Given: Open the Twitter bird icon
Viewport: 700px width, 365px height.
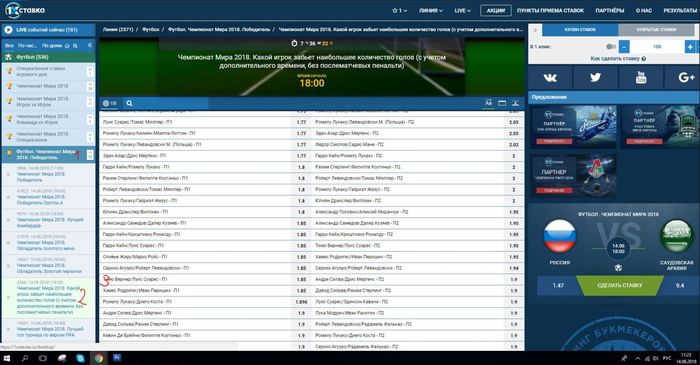Looking at the screenshot, I should click(595, 78).
